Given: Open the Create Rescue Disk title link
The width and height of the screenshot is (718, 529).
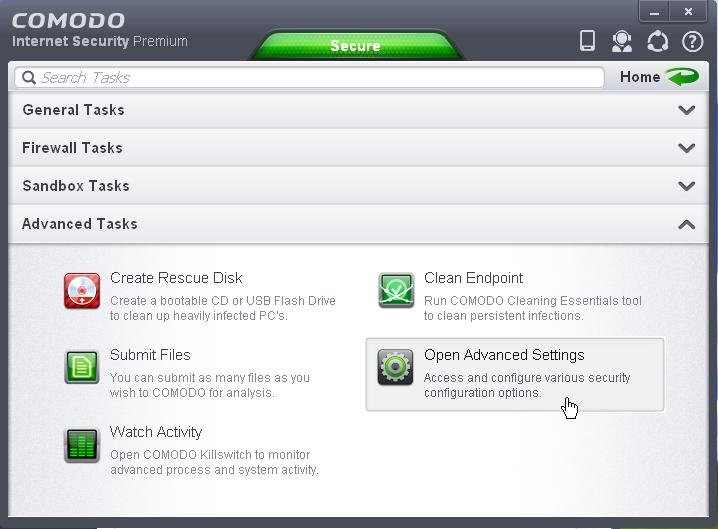Looking at the screenshot, I should coord(176,278).
